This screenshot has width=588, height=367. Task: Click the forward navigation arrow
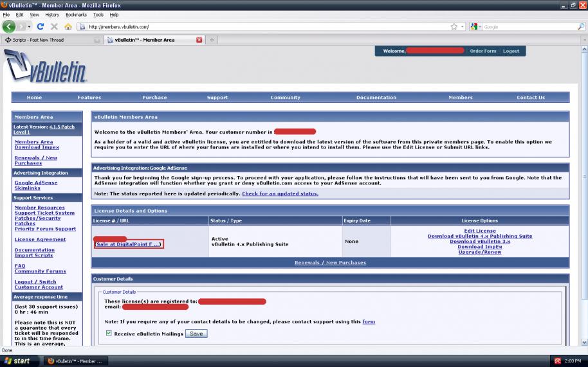pyautogui.click(x=21, y=26)
